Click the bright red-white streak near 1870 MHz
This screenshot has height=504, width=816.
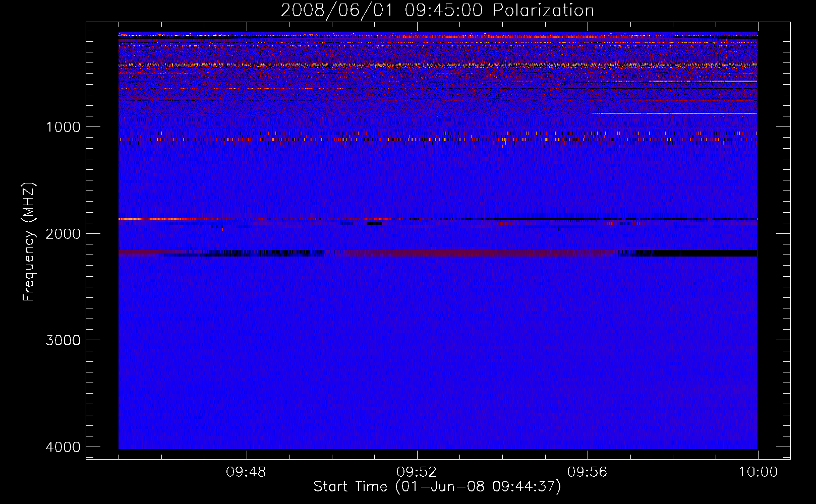156,219
